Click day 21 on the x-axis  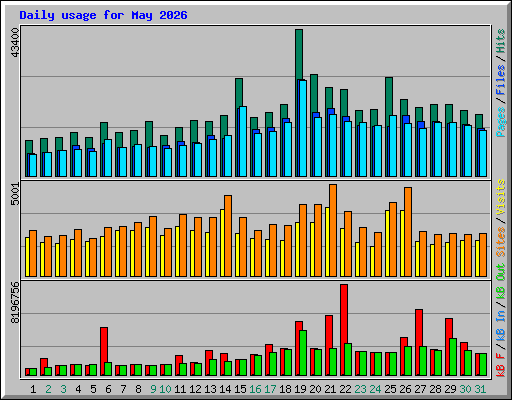[330, 389]
